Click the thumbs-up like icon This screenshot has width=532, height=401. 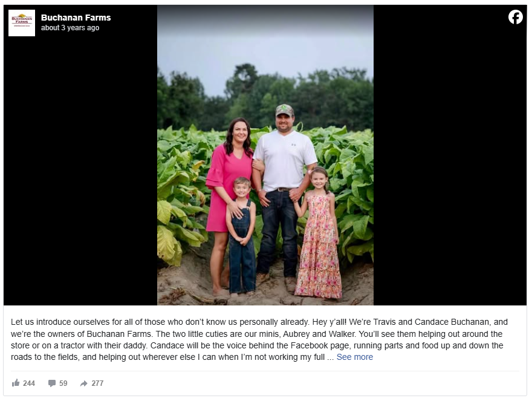coord(16,383)
